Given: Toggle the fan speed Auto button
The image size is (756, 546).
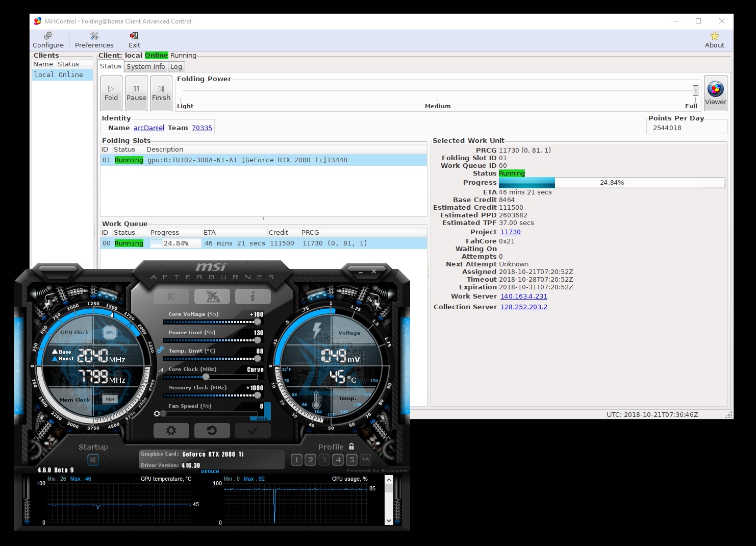Looking at the screenshot, I should 262,418.
